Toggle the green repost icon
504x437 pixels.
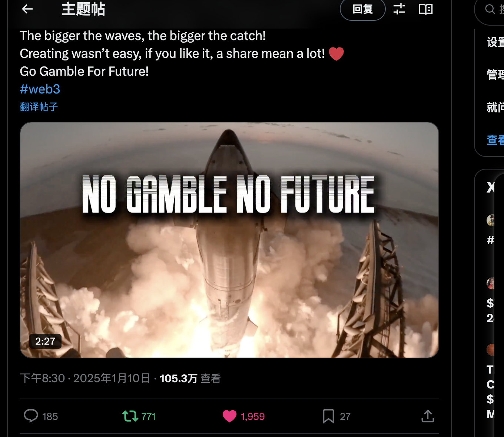[x=130, y=416]
